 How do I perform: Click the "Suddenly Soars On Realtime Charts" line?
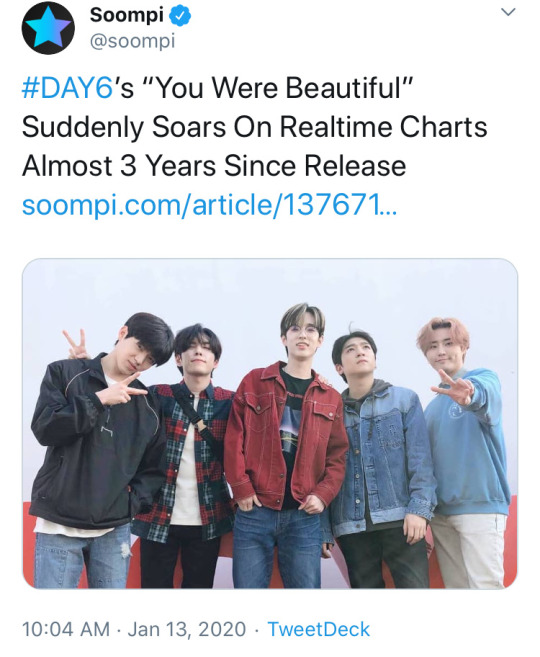(x=254, y=127)
